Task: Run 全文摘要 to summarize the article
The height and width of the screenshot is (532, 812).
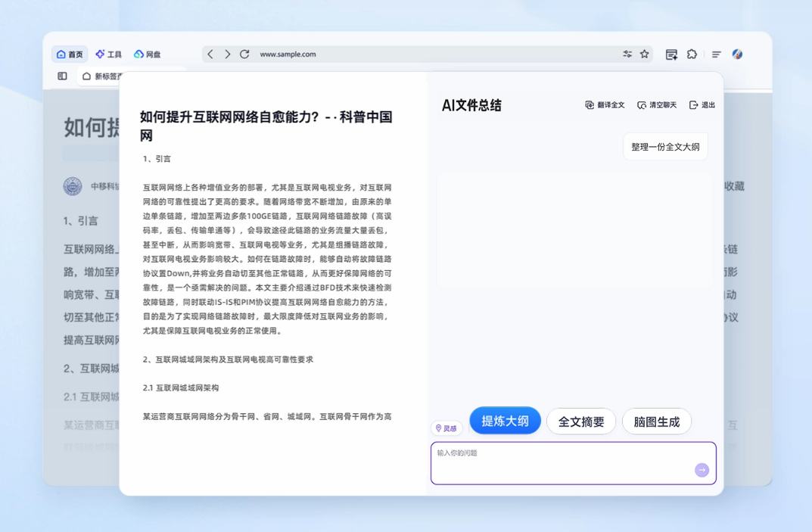Action: click(x=580, y=422)
